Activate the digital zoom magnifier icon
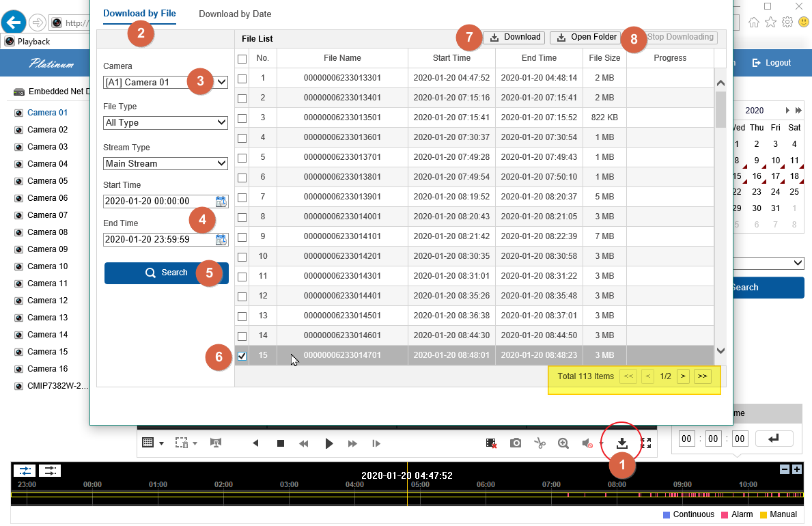The width and height of the screenshot is (812, 526). click(x=563, y=443)
